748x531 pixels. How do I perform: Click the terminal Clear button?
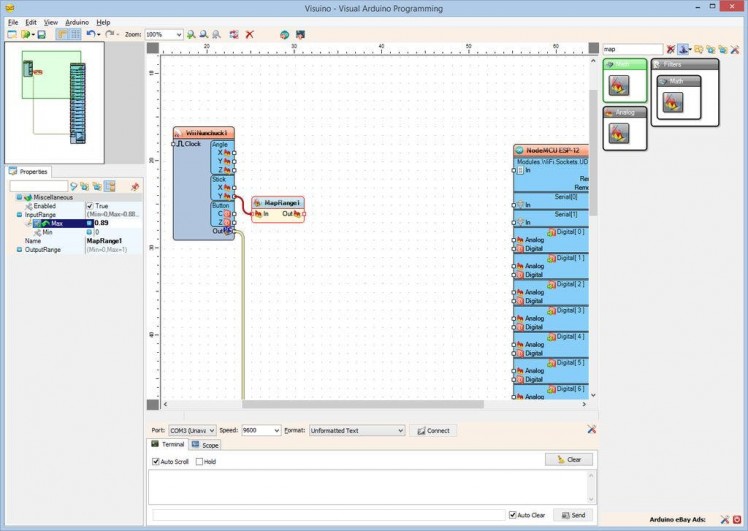[x=569, y=460]
